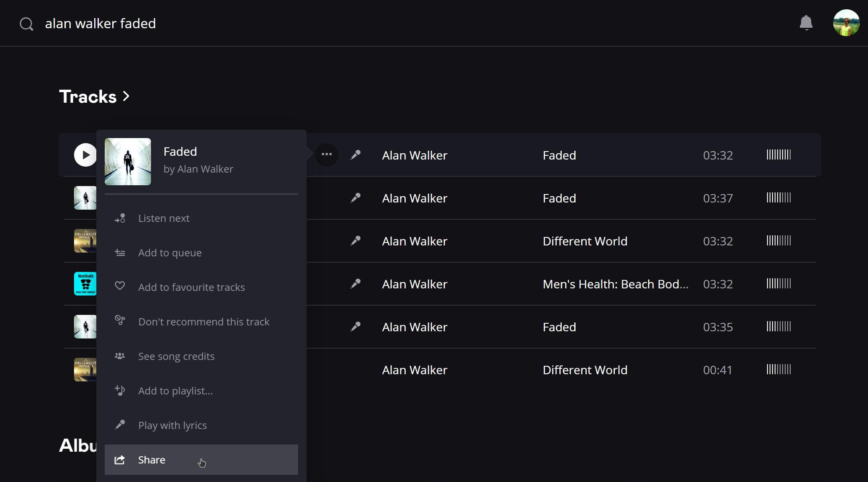868x482 pixels.
Task: Open See song credits
Action: click(x=201, y=356)
